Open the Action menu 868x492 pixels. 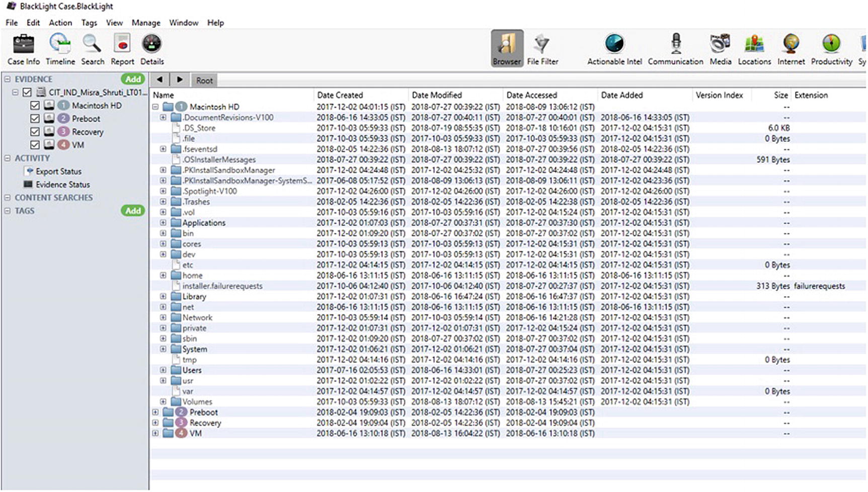pos(60,23)
